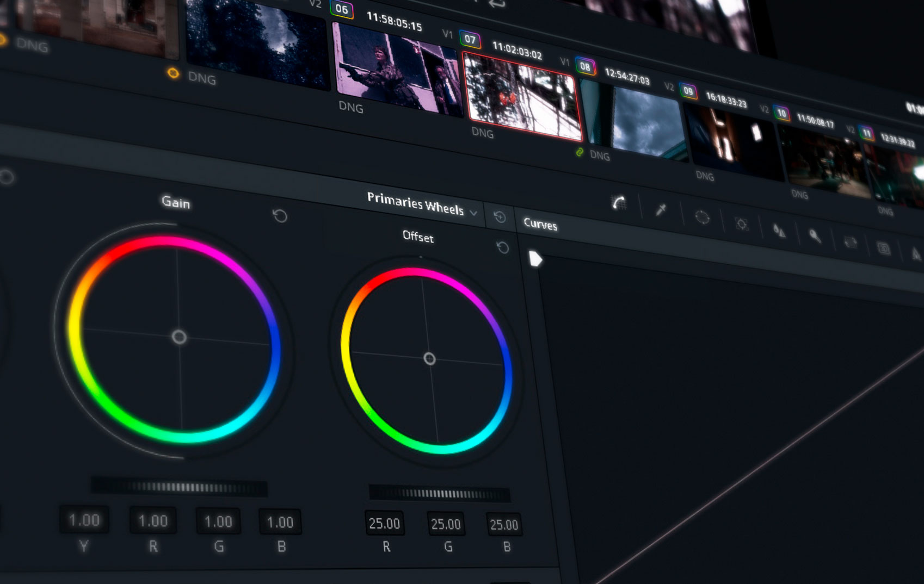Open the Stereoscopic 3D palette
Viewport: 924px width, 584px height.
pos(884,248)
